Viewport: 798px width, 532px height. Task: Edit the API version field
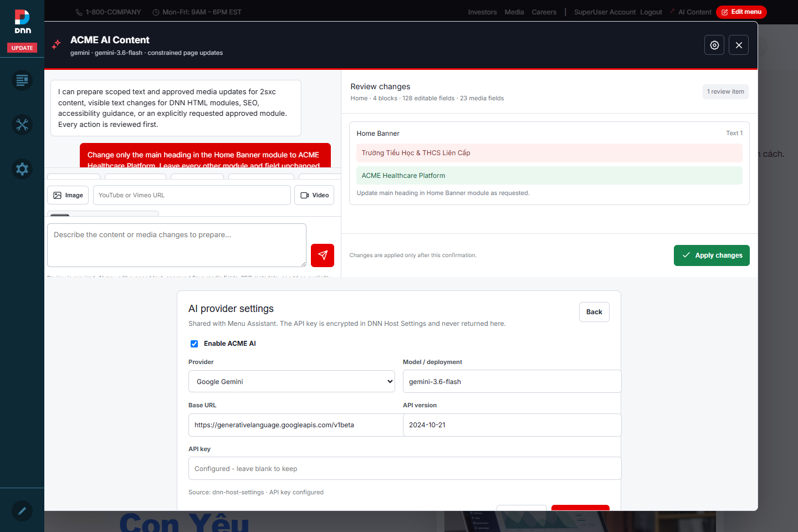point(512,425)
